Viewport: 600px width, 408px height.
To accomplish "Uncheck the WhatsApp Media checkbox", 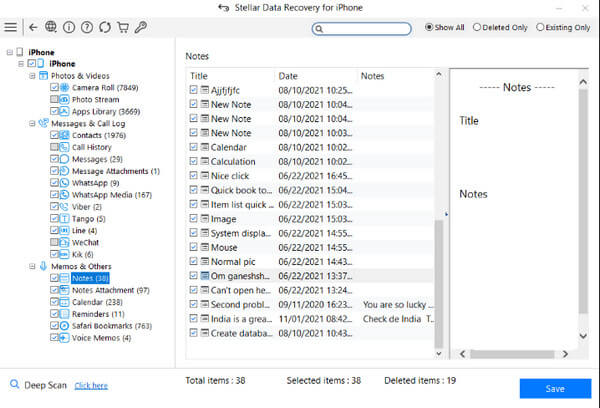I will pos(54,194).
